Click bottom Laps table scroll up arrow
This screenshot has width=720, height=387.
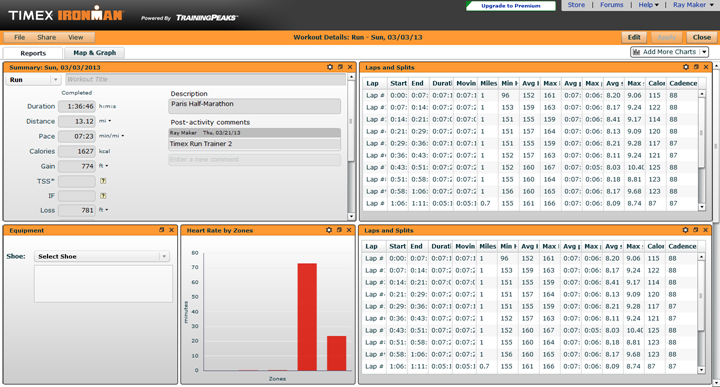(701, 257)
